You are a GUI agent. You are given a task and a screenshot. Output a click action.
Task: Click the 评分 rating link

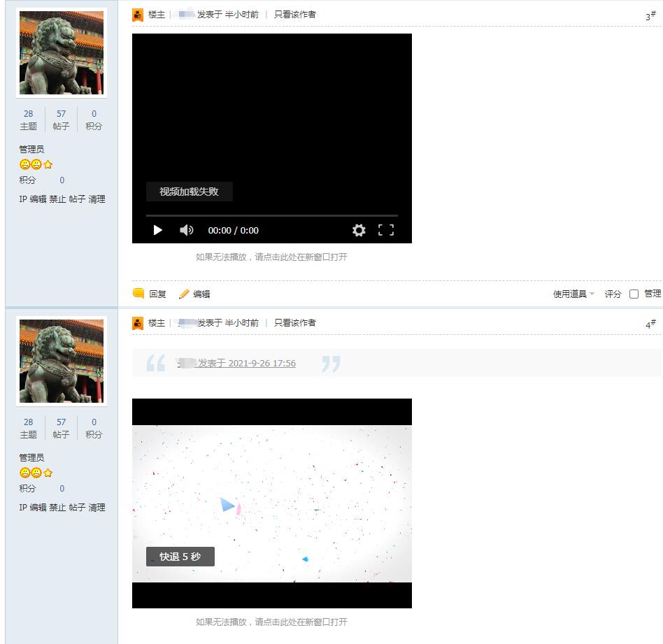613,294
